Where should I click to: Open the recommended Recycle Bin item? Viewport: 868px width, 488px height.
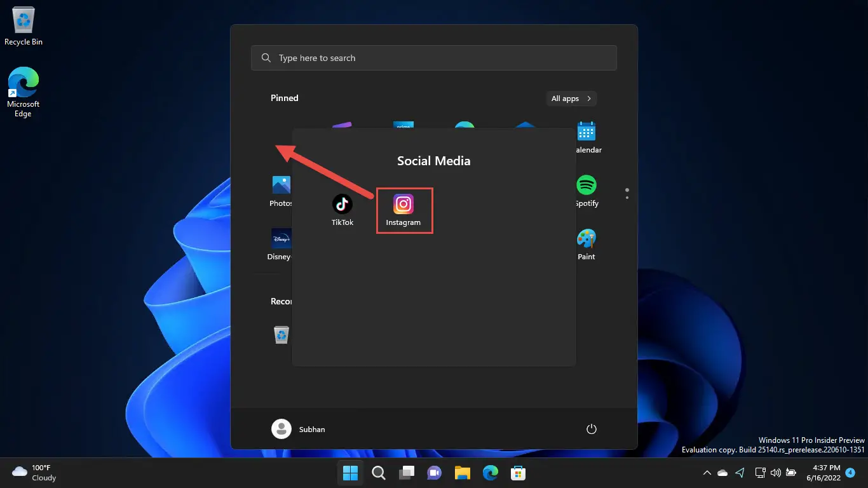point(281,335)
